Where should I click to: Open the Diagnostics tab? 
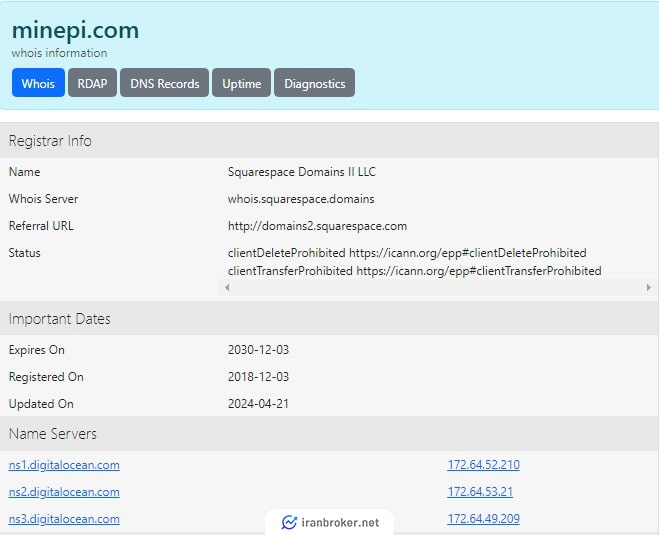coord(314,83)
